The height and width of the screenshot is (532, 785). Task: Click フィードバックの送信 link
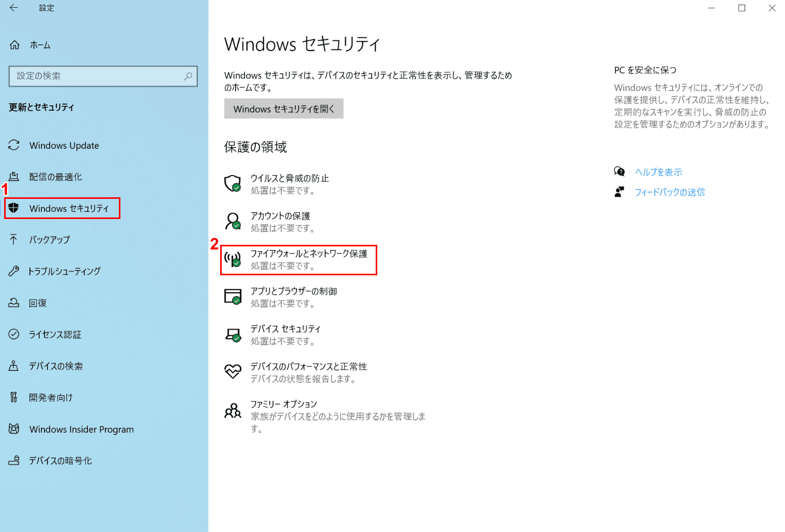(x=670, y=192)
